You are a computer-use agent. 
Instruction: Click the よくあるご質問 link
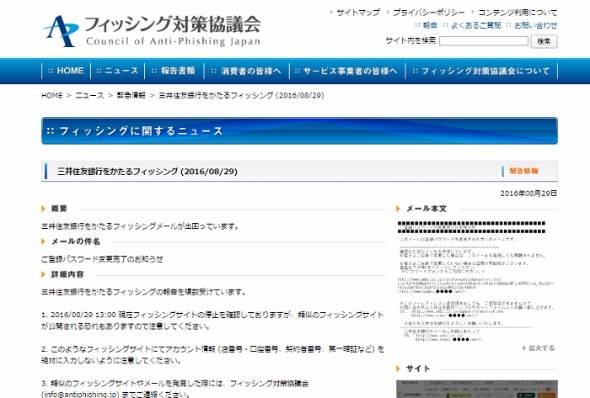[476, 26]
